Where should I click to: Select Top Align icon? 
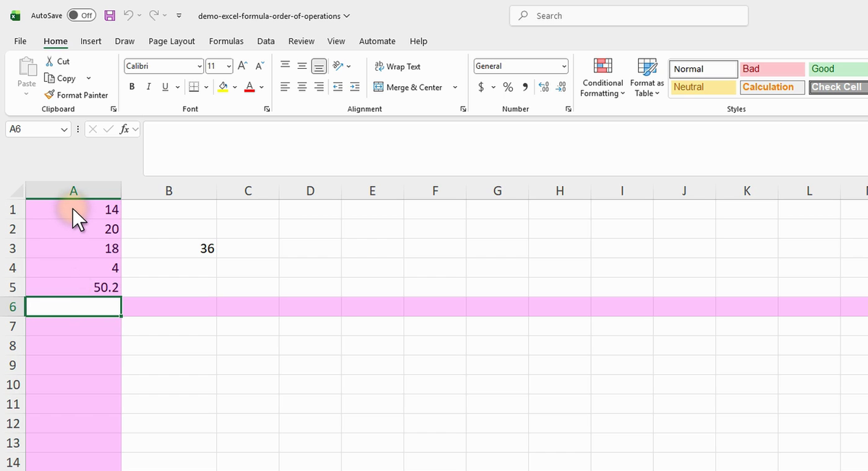[286, 66]
